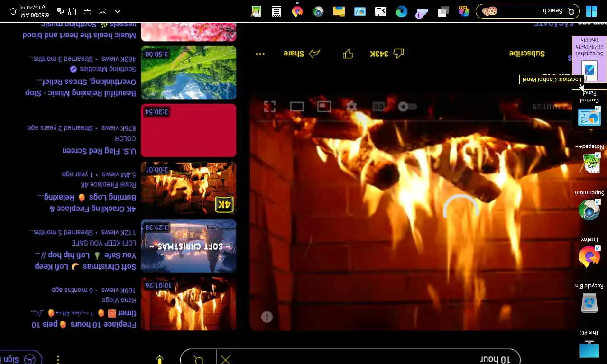The width and height of the screenshot is (607, 364).
Task: Click the 'Rana Vlogs' channel name
Action: pyautogui.click(x=119, y=300)
